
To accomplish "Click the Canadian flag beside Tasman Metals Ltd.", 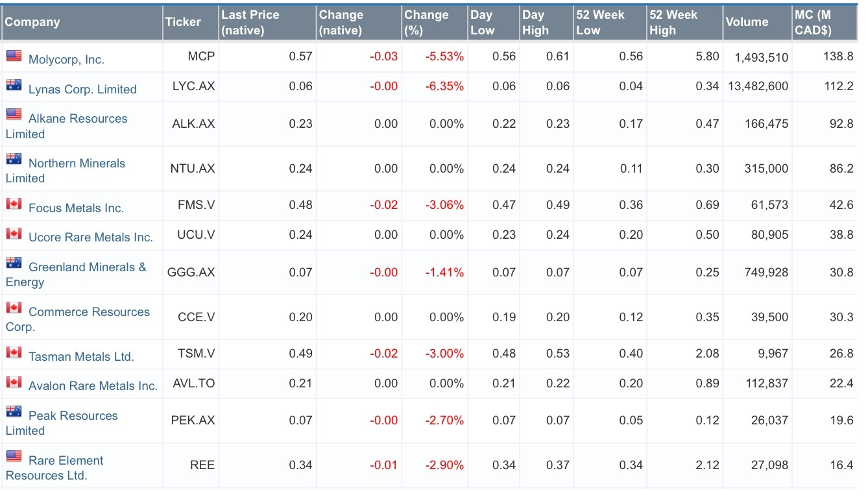I will click(14, 353).
